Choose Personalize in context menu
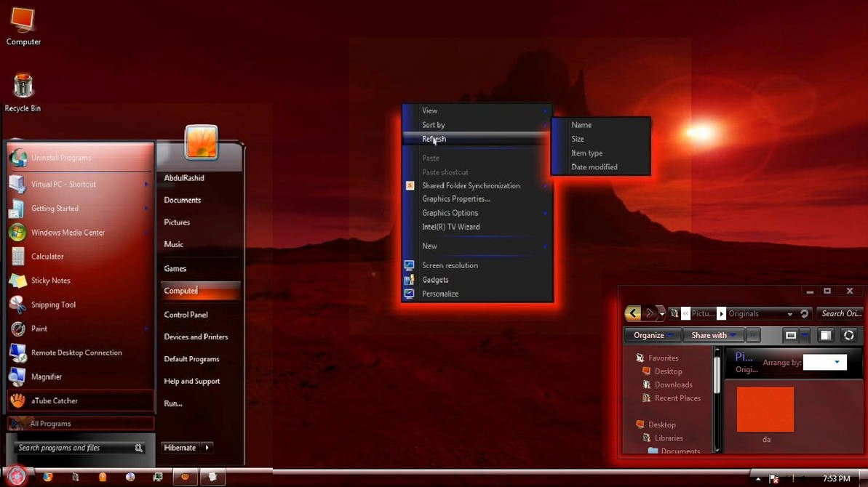Image resolution: width=868 pixels, height=487 pixels. (477, 294)
